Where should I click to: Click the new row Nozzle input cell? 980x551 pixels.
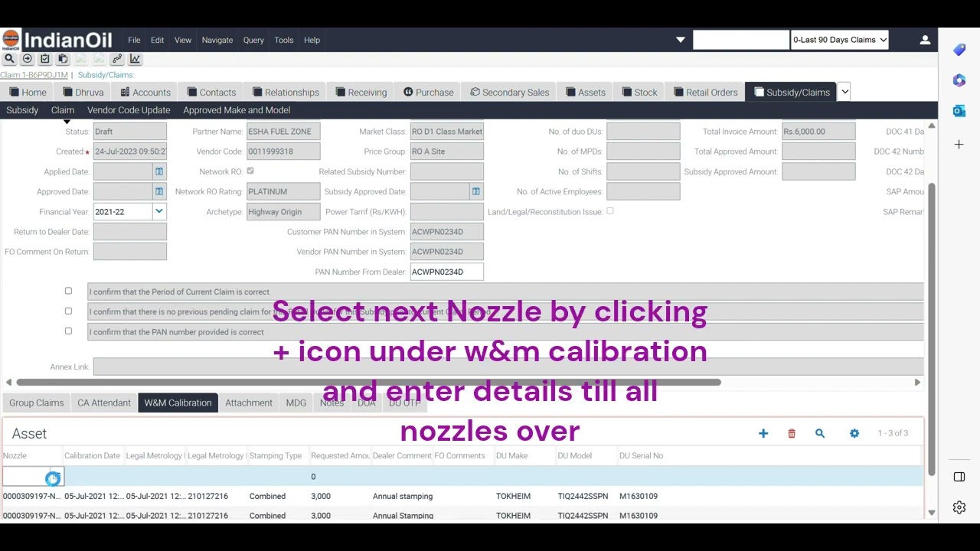tap(28, 477)
